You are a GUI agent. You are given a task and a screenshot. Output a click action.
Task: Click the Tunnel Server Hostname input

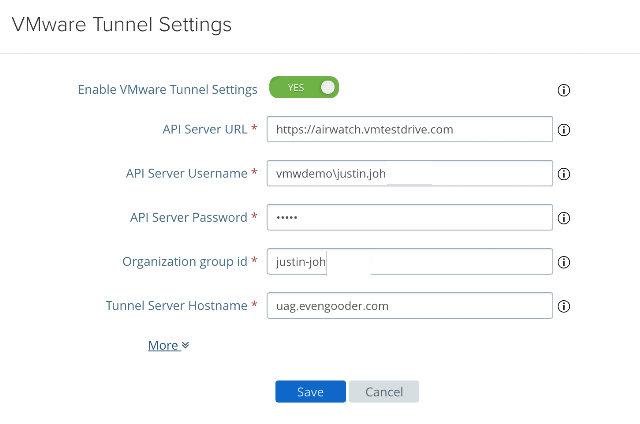pos(410,306)
